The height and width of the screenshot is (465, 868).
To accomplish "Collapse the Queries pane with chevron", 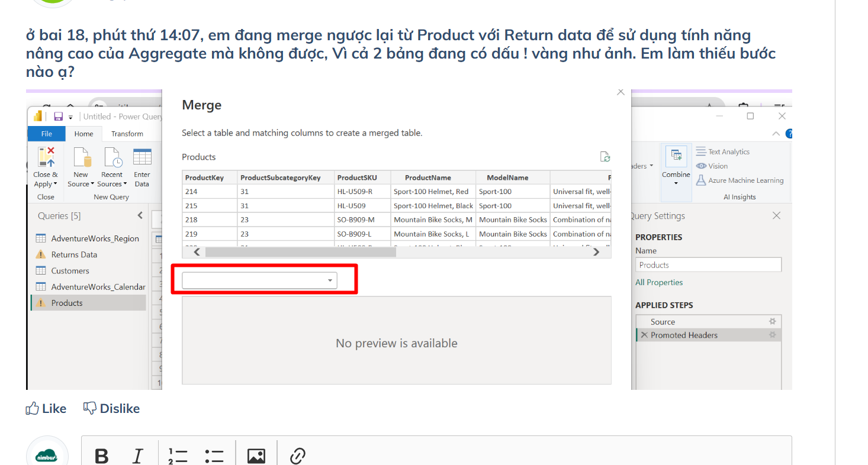I will tap(140, 215).
